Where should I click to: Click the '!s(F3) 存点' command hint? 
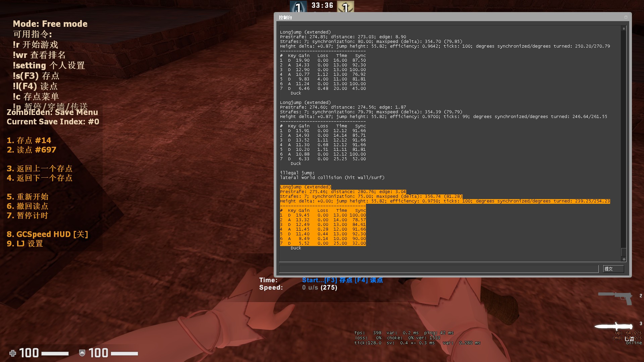[36, 76]
